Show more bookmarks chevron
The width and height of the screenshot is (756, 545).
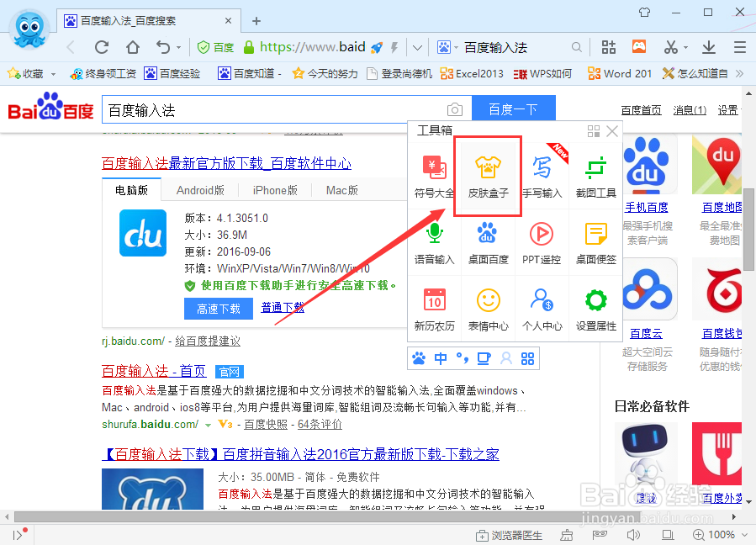pyautogui.click(x=740, y=73)
